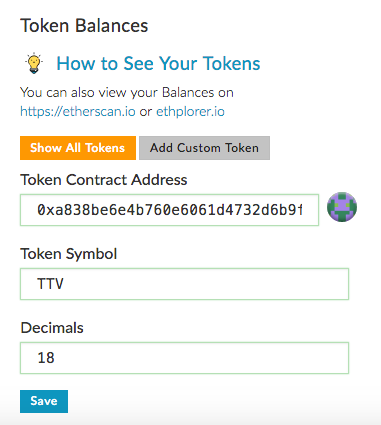381x425 pixels.
Task: Focus the Token Symbol input field
Action: [x=184, y=284]
